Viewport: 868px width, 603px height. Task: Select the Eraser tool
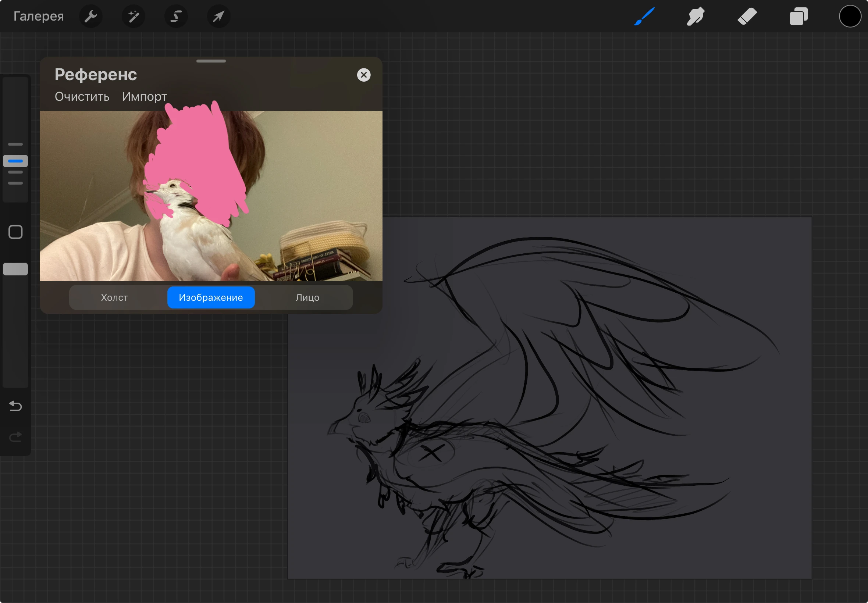click(x=747, y=16)
